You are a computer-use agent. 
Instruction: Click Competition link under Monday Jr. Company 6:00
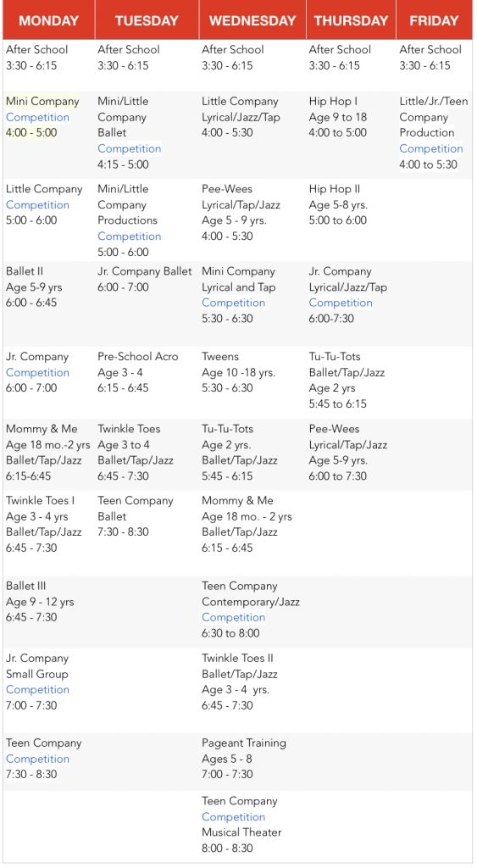pyautogui.click(x=37, y=373)
